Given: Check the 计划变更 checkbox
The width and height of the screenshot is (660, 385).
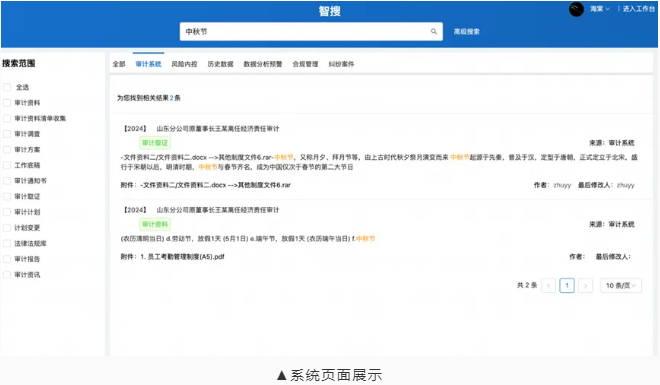Looking at the screenshot, I should pyautogui.click(x=7, y=228).
